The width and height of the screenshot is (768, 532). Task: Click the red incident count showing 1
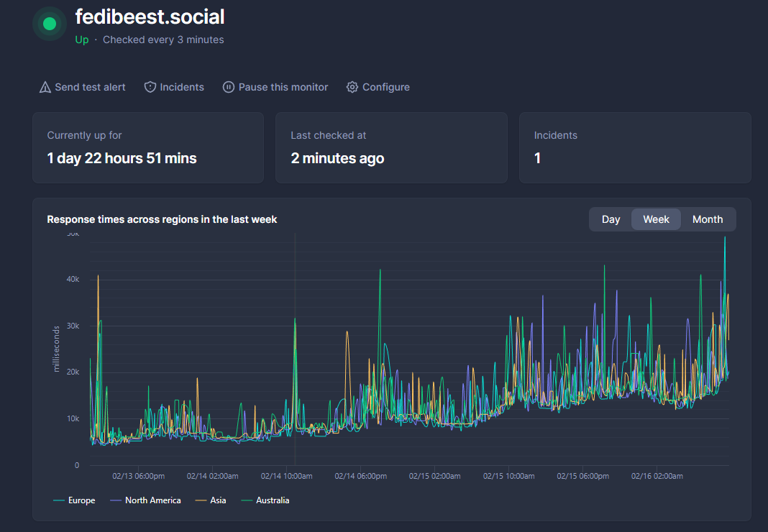[537, 157]
